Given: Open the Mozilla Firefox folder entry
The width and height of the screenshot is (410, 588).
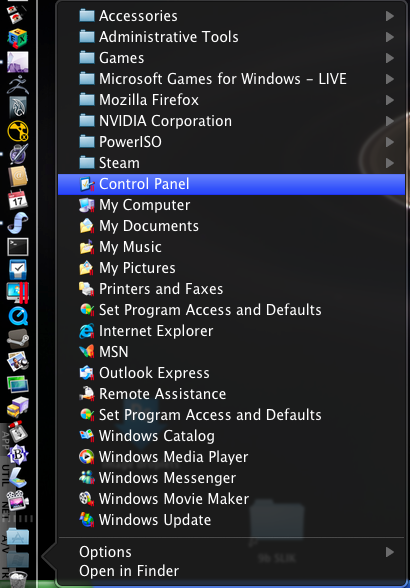Looking at the screenshot, I should click(231, 100).
